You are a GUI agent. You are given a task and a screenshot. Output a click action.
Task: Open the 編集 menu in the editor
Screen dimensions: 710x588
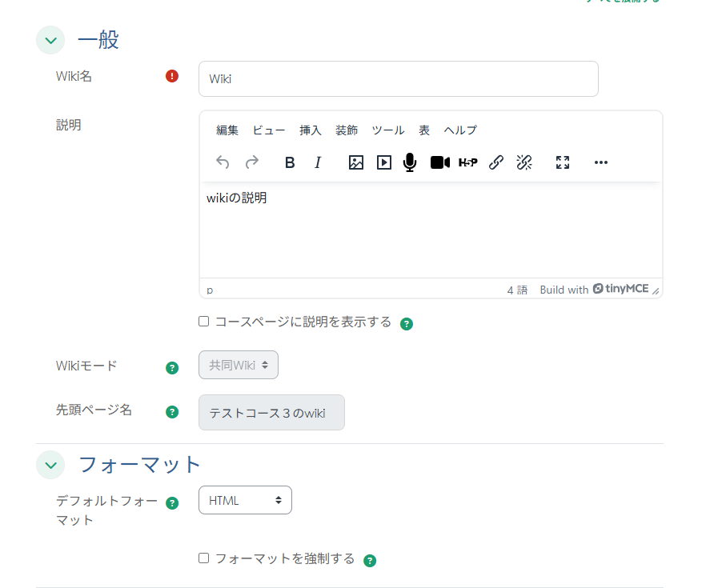pos(227,130)
